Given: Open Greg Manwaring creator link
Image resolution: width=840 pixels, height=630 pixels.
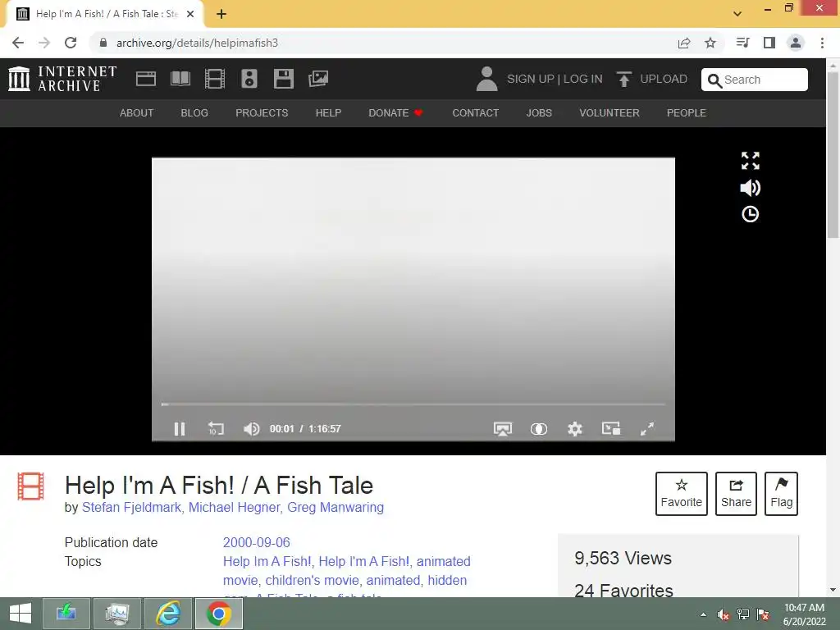Looking at the screenshot, I should 336,507.
